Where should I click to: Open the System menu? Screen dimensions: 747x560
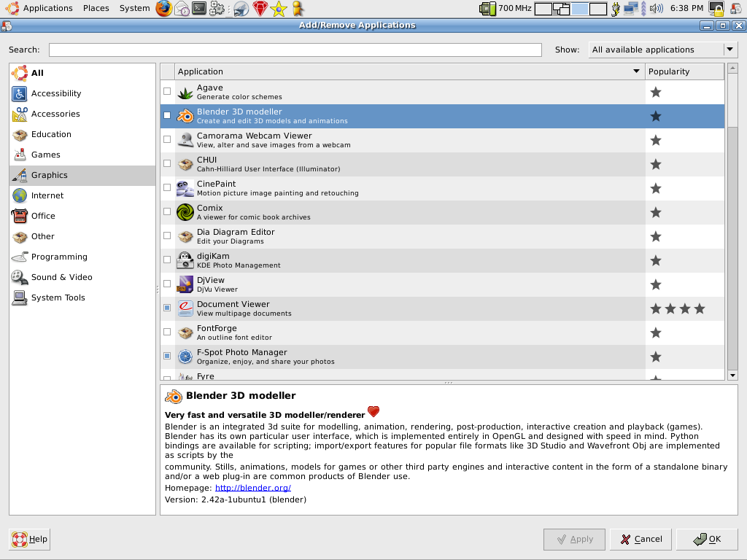coord(134,8)
